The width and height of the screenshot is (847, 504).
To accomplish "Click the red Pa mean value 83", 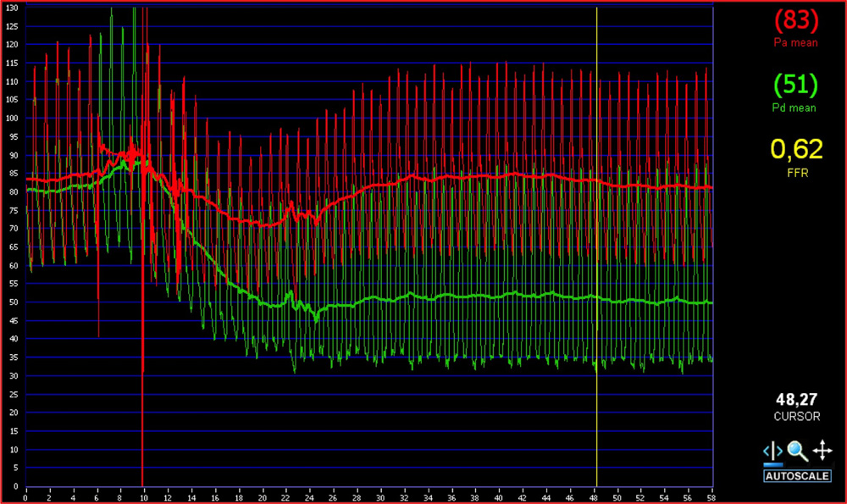I will click(x=795, y=19).
